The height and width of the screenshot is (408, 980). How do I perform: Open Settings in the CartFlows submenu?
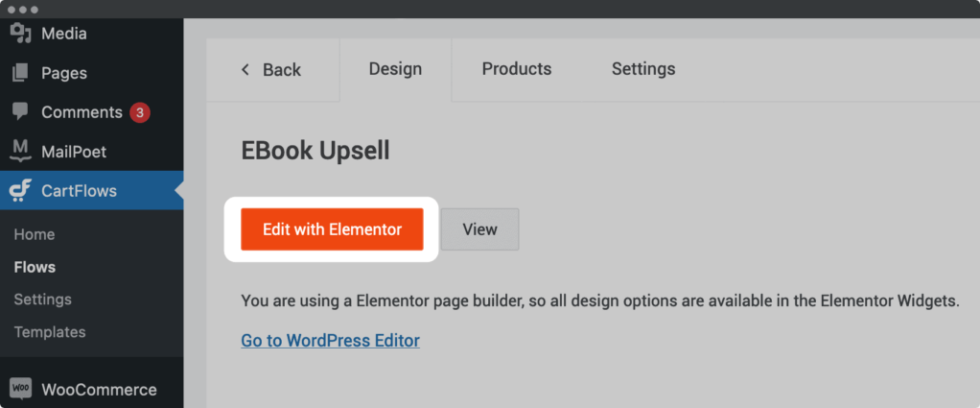[41, 300]
